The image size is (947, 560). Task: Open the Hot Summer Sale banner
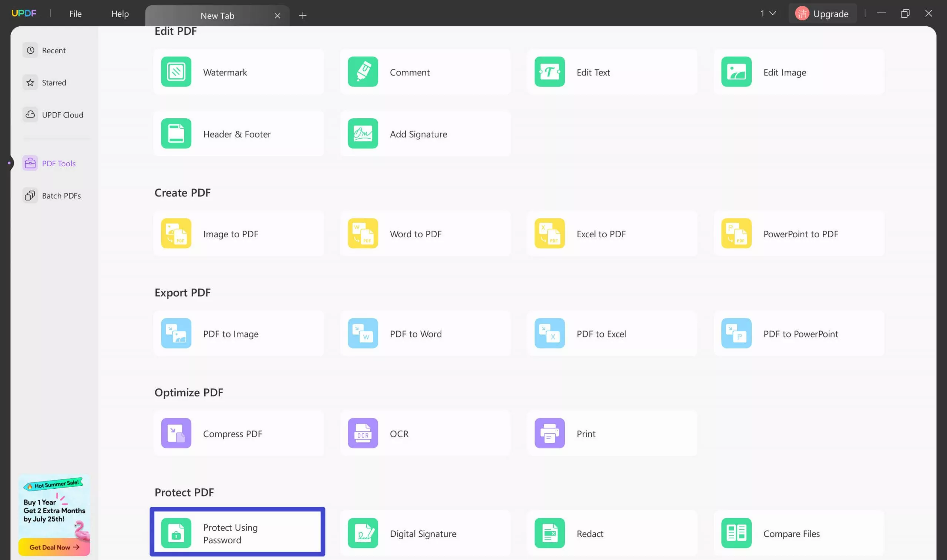[x=54, y=515]
